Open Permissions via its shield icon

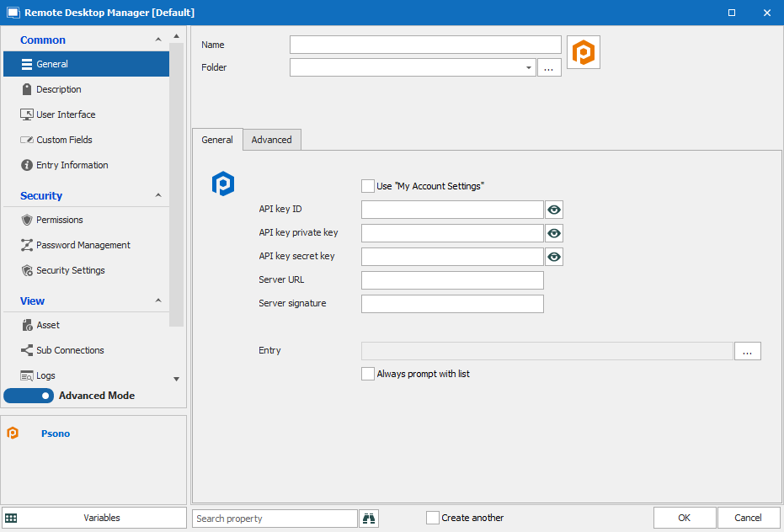coord(27,220)
